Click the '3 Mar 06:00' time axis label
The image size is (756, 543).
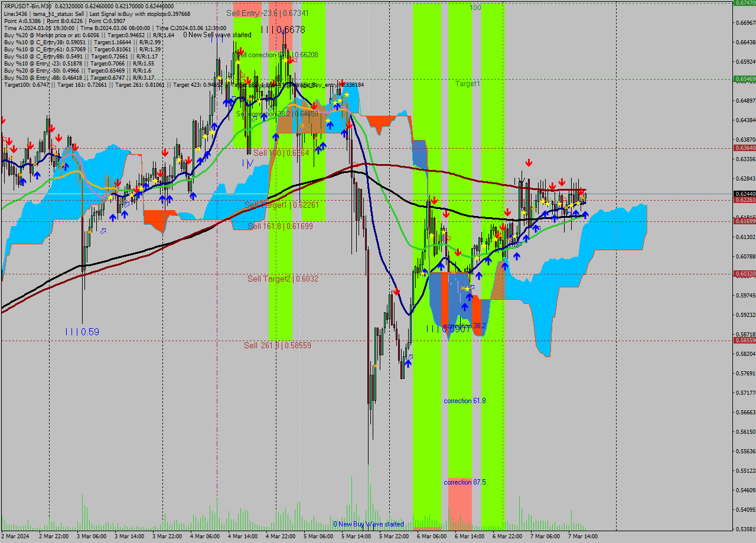click(91, 537)
